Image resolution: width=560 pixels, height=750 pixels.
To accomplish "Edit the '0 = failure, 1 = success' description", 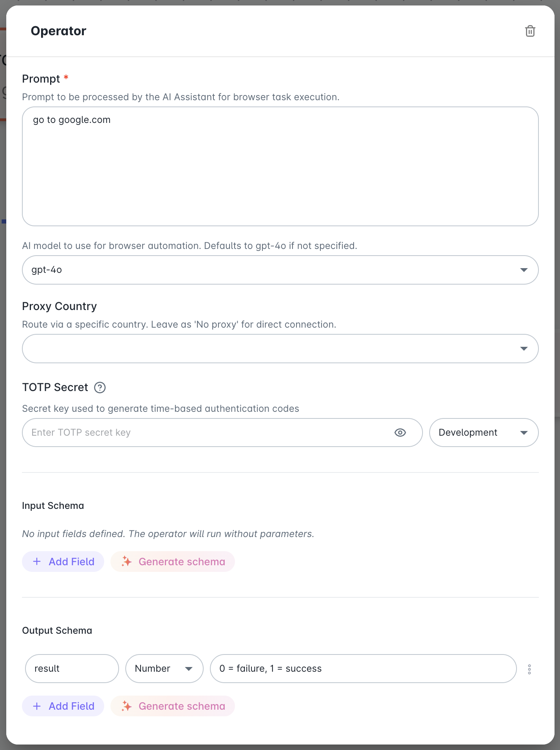I will (x=363, y=669).
